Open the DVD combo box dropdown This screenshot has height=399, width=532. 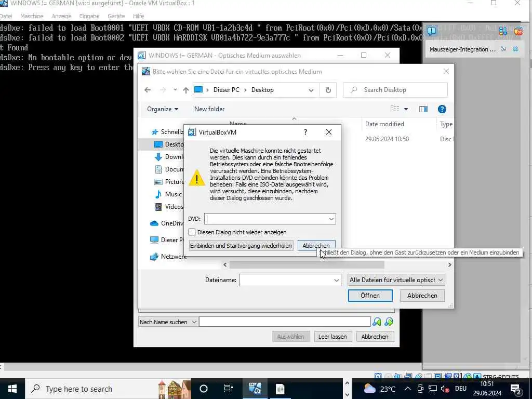click(x=331, y=219)
